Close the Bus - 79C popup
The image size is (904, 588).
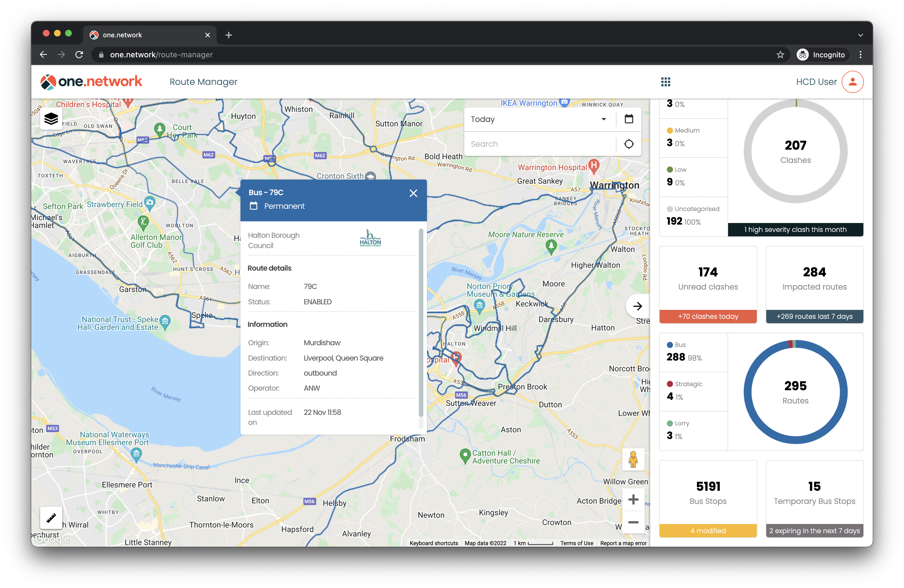pyautogui.click(x=413, y=193)
